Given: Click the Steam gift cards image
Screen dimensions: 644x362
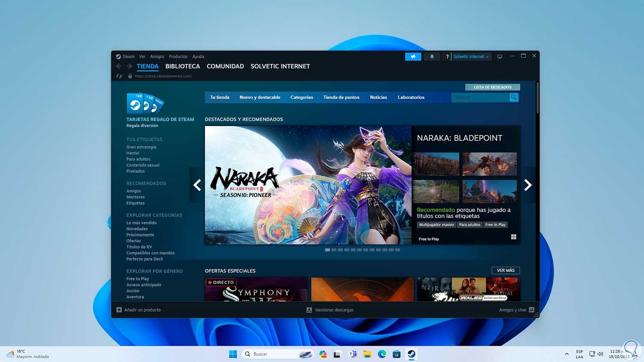Looking at the screenshot, I should (x=146, y=103).
